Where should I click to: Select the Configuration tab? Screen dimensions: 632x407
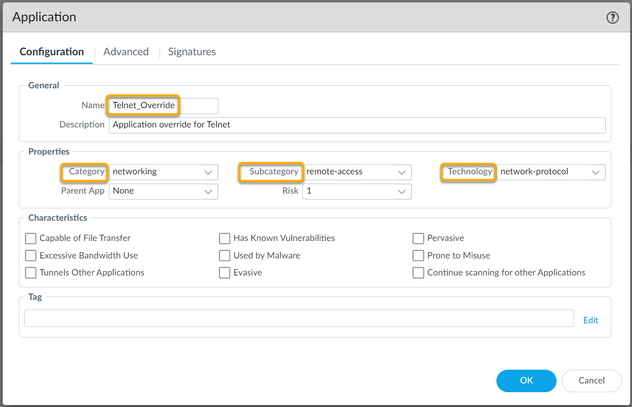click(52, 52)
